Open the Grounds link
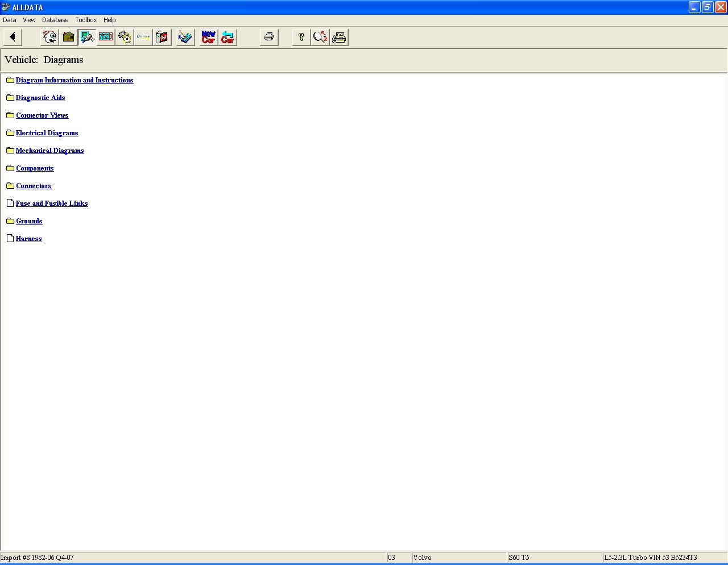The height and width of the screenshot is (565, 728). 29,221
